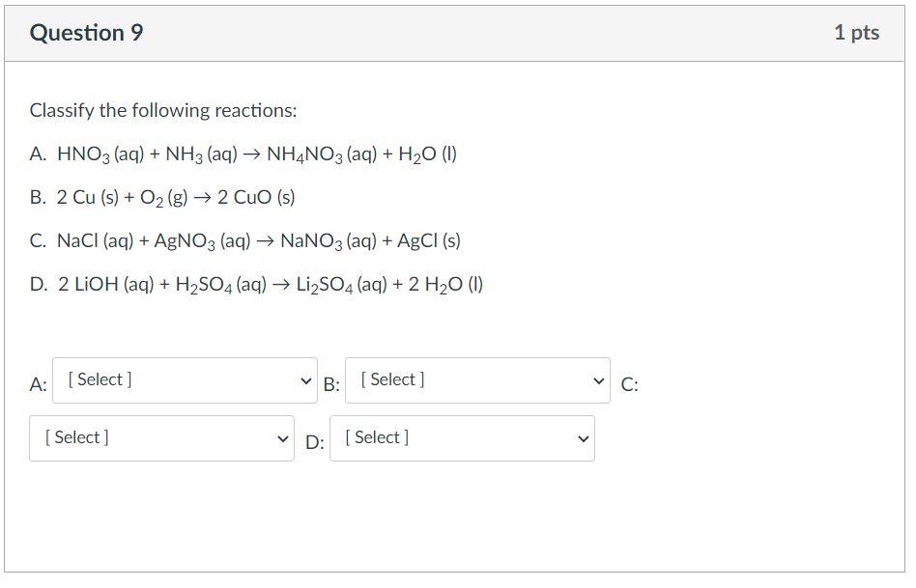
Task: Click the chevron arrow on dropdown A
Action: tap(306, 380)
